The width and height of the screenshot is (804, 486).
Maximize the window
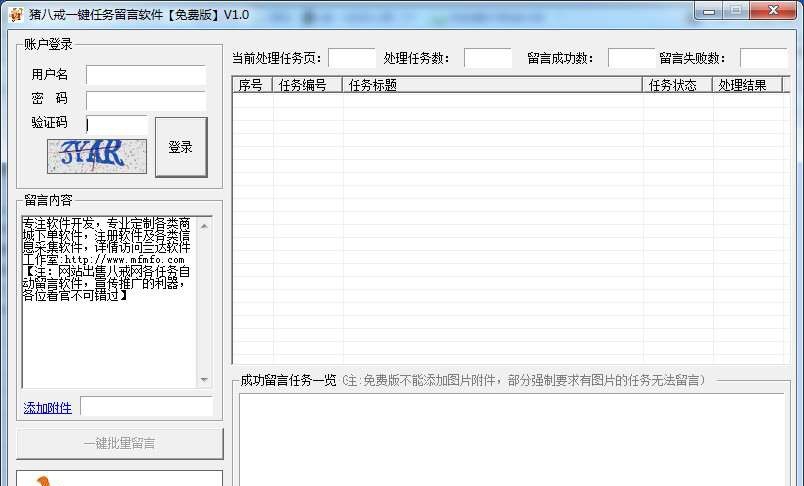pos(736,11)
